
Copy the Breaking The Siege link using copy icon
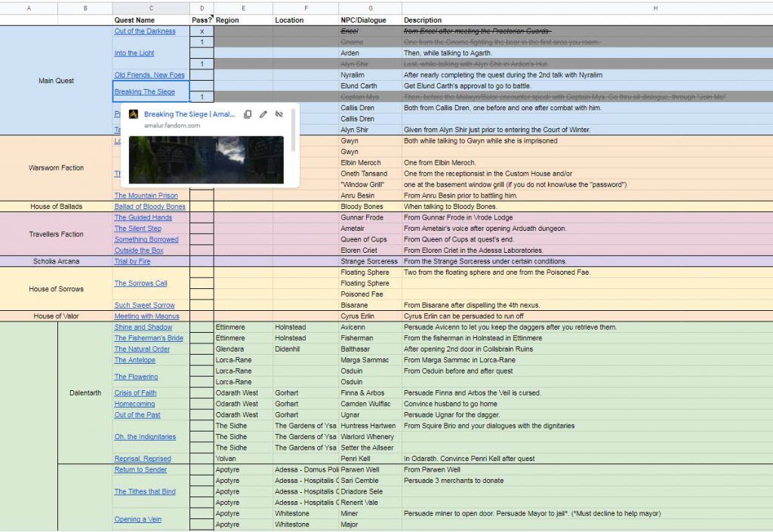coord(248,114)
